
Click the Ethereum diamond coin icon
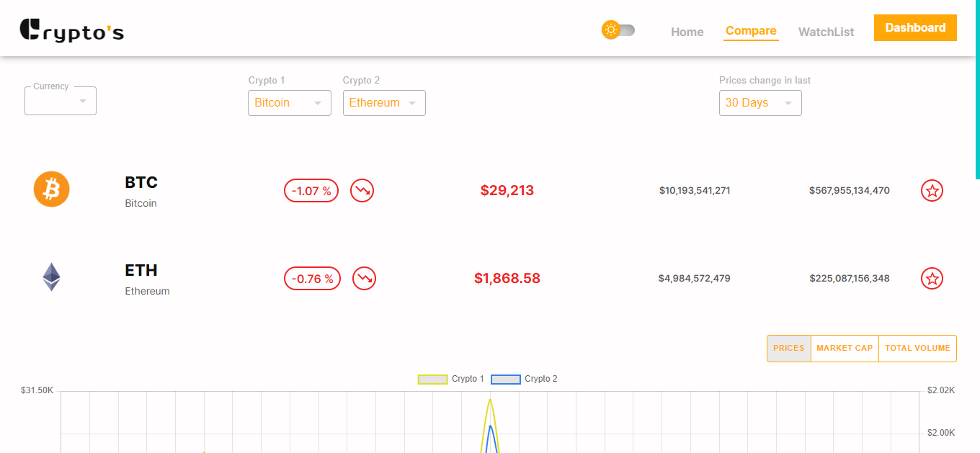(51, 277)
